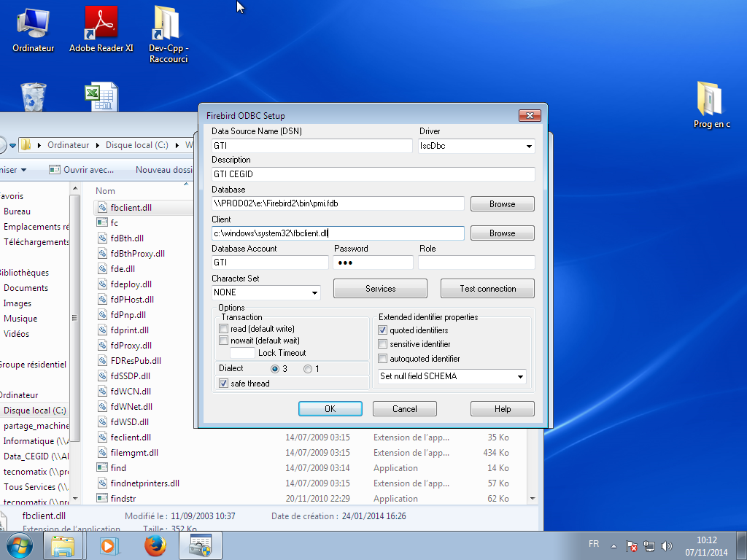Screen dimensions: 747x560
Task: Click the Password input field
Action: [373, 262]
